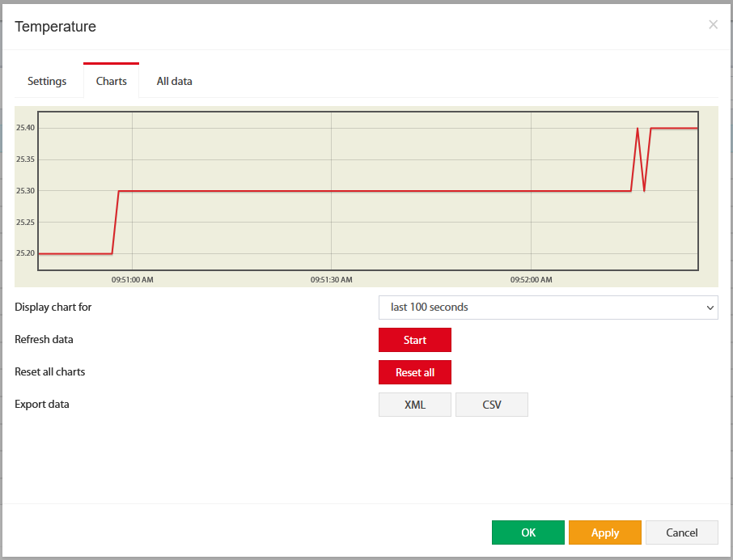
Task: Click the 'Display chart for' label
Action: pos(53,308)
